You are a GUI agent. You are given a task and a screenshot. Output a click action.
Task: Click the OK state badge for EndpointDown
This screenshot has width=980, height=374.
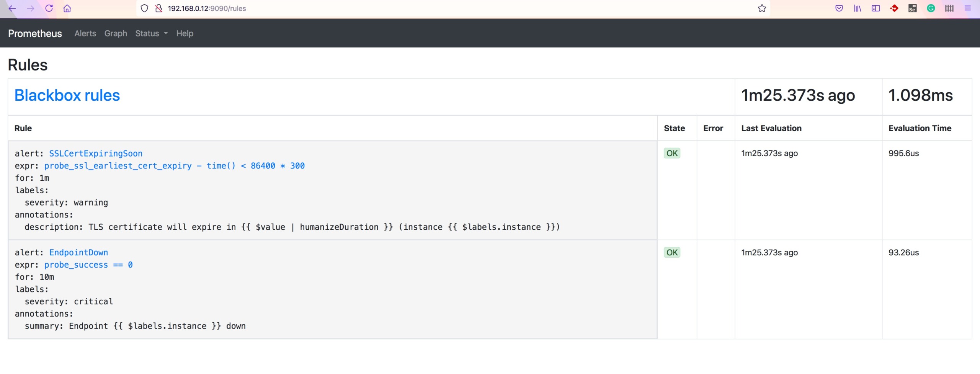click(x=672, y=252)
